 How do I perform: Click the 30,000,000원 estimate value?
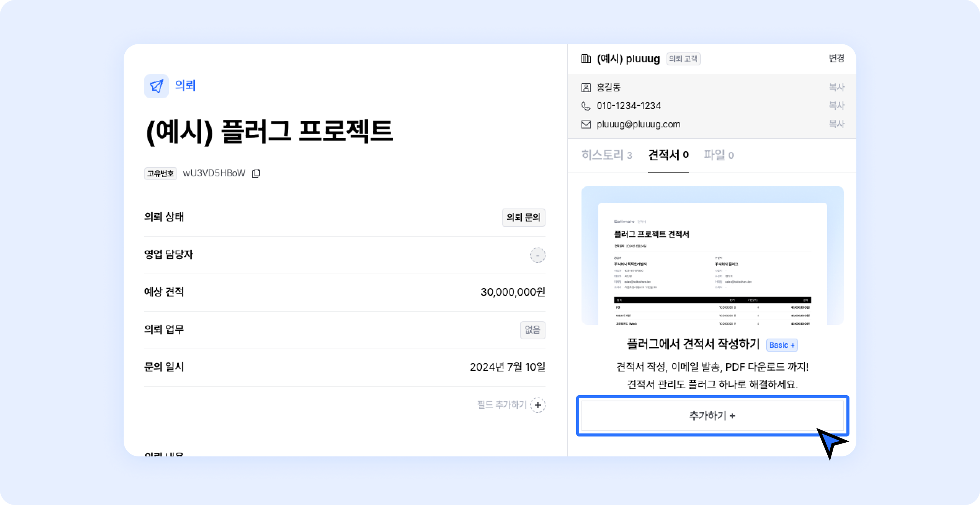(x=513, y=292)
